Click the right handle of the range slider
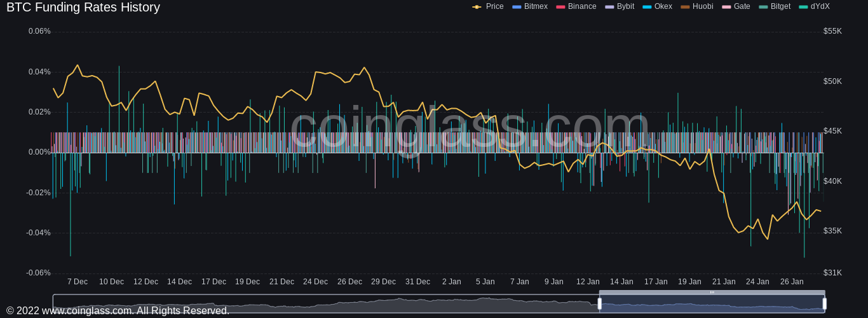868x318 pixels. pyautogui.click(x=824, y=304)
